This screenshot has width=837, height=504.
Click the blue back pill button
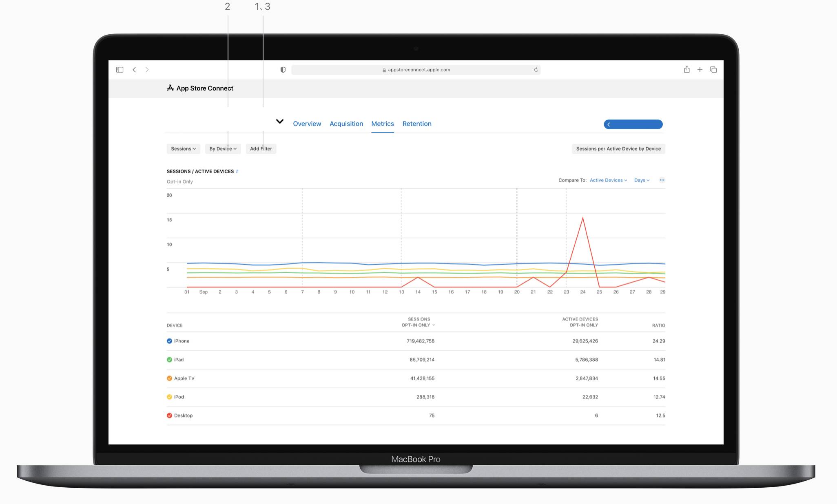click(x=633, y=124)
